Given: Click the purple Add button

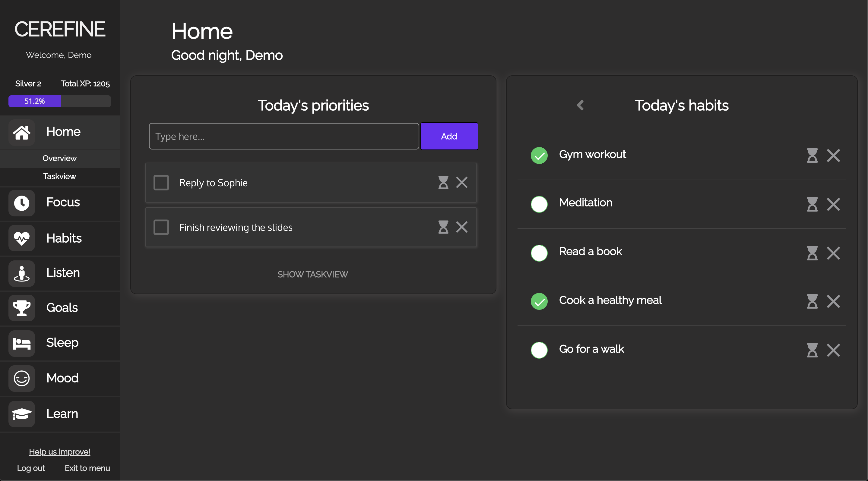Looking at the screenshot, I should 449,136.
